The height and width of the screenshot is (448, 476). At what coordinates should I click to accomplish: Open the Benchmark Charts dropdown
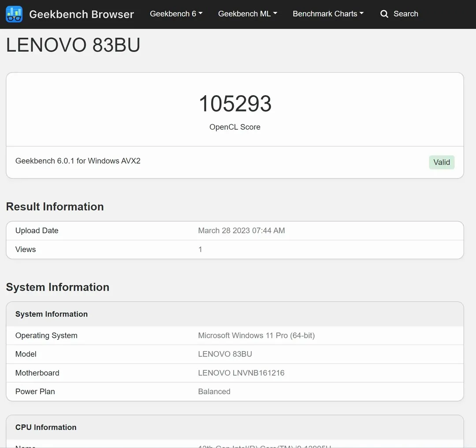328,14
